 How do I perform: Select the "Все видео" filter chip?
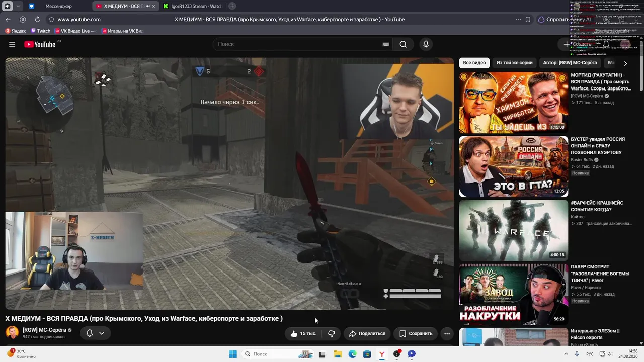point(474,63)
